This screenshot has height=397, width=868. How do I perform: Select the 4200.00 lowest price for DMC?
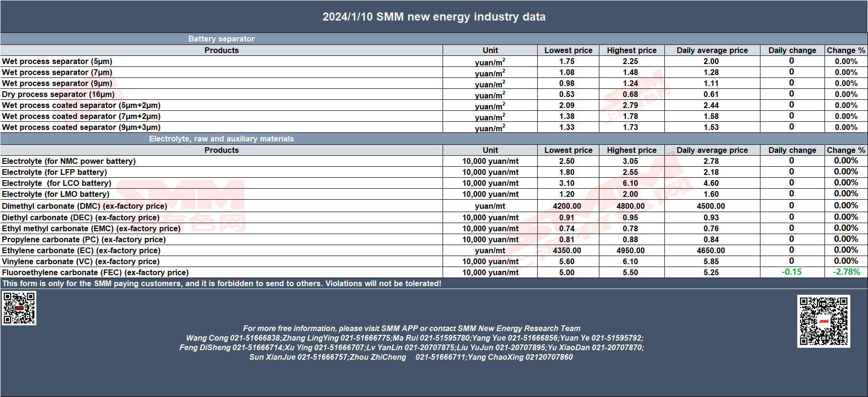point(567,206)
